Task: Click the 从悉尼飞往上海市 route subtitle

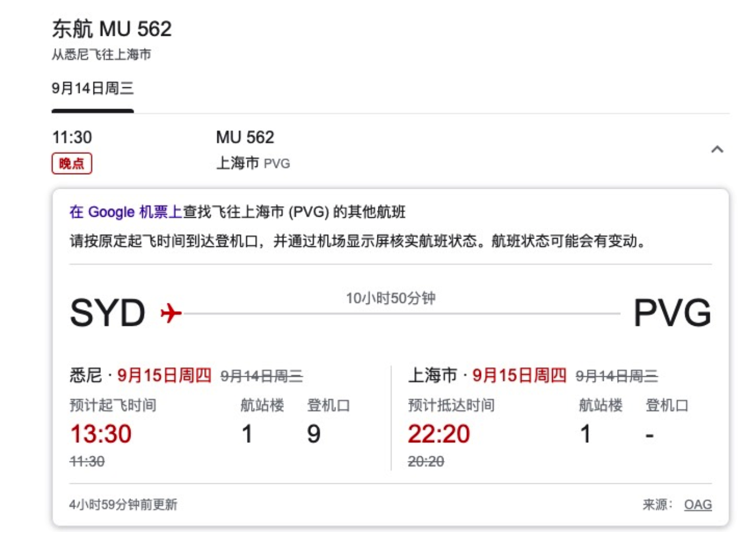Action: click(101, 54)
